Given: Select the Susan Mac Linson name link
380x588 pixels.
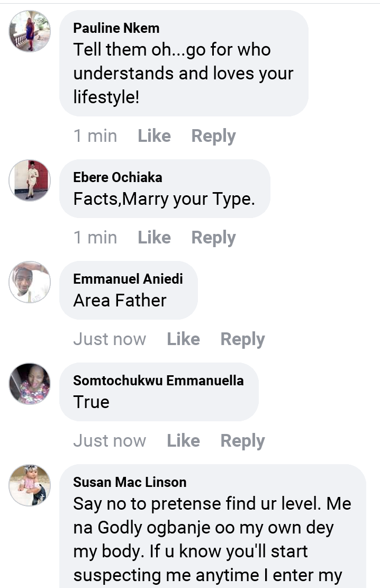Looking at the screenshot, I should pyautogui.click(x=130, y=482).
